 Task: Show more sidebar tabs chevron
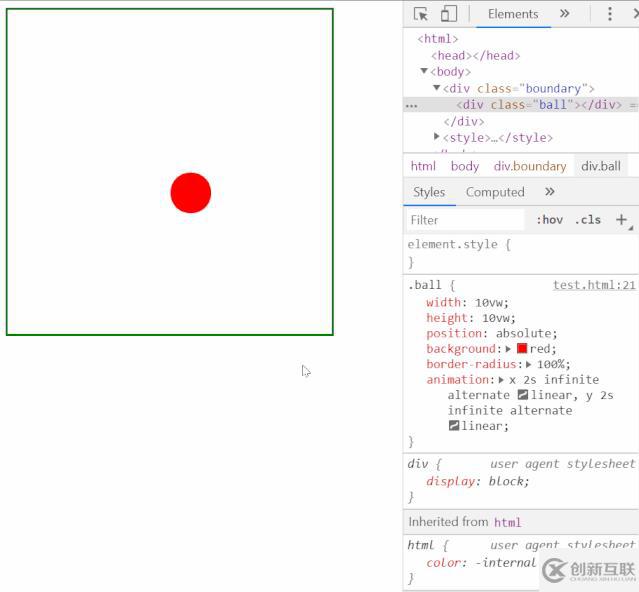[550, 191]
